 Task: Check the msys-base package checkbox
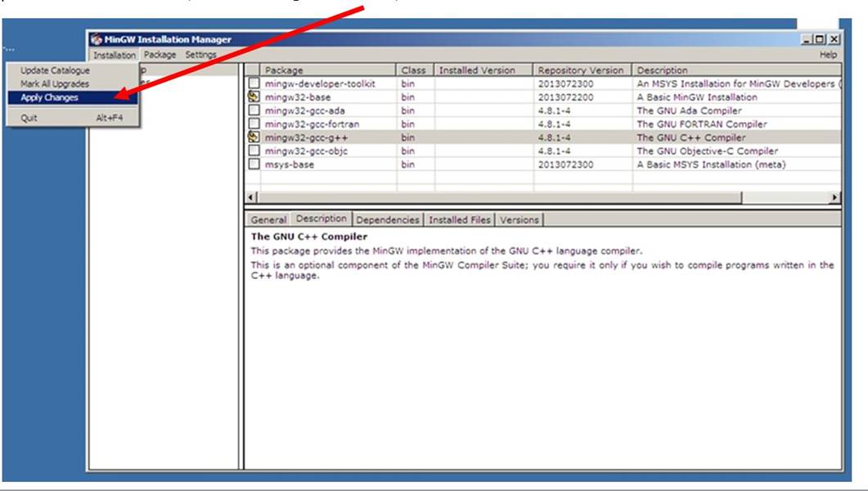(x=254, y=164)
